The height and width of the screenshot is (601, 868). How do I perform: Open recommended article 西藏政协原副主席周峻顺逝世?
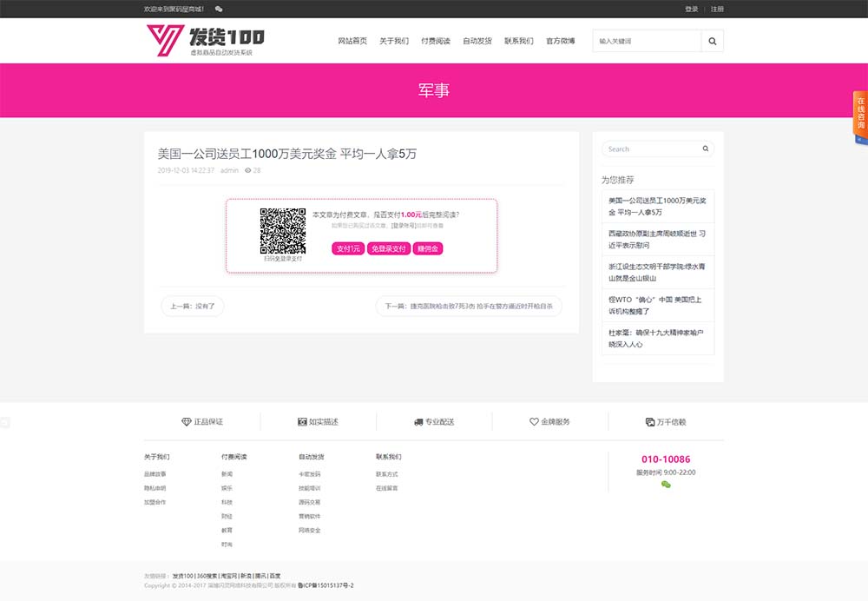[x=658, y=240]
